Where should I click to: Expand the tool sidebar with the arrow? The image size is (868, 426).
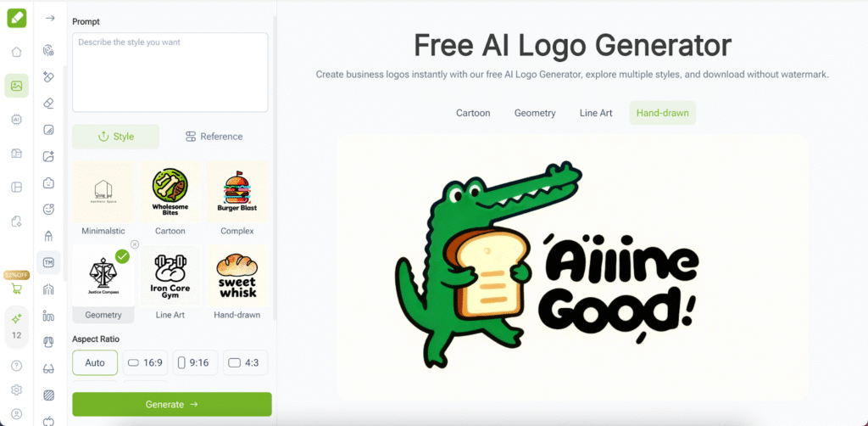click(50, 19)
